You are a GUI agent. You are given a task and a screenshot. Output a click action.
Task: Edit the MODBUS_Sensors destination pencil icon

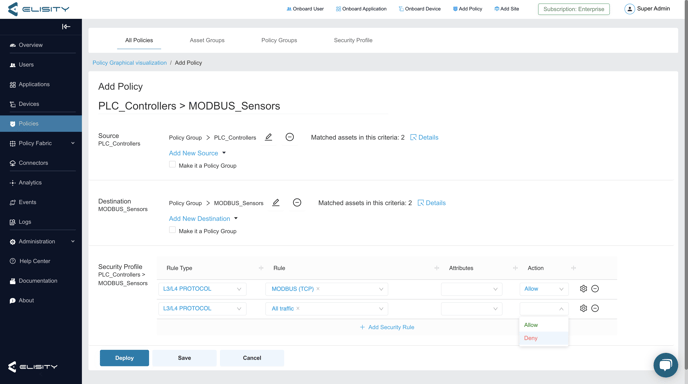coord(276,203)
